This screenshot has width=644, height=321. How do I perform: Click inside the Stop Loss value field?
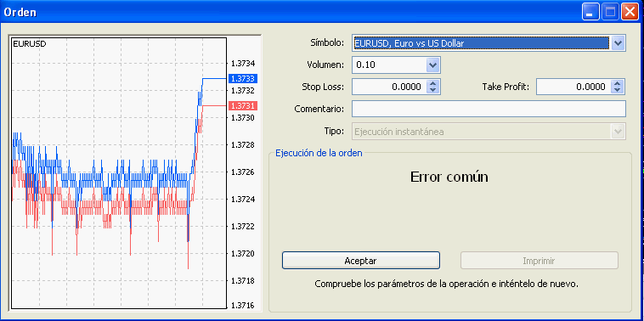pos(389,87)
